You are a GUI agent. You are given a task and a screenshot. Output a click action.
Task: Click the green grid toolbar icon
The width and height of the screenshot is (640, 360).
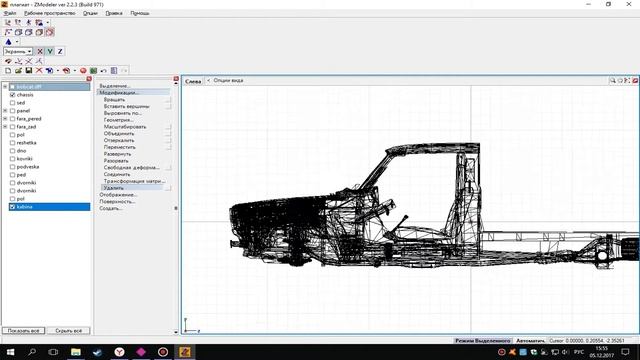tap(93, 71)
